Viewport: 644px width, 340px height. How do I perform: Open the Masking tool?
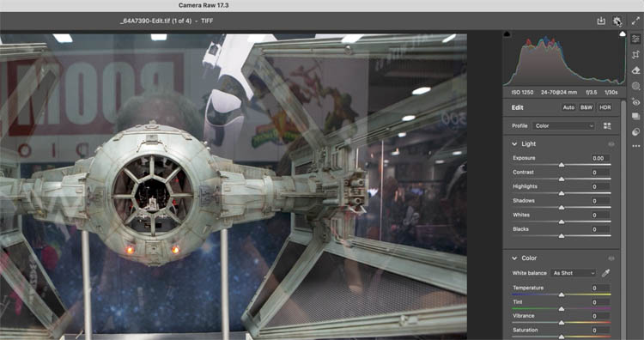(x=635, y=86)
